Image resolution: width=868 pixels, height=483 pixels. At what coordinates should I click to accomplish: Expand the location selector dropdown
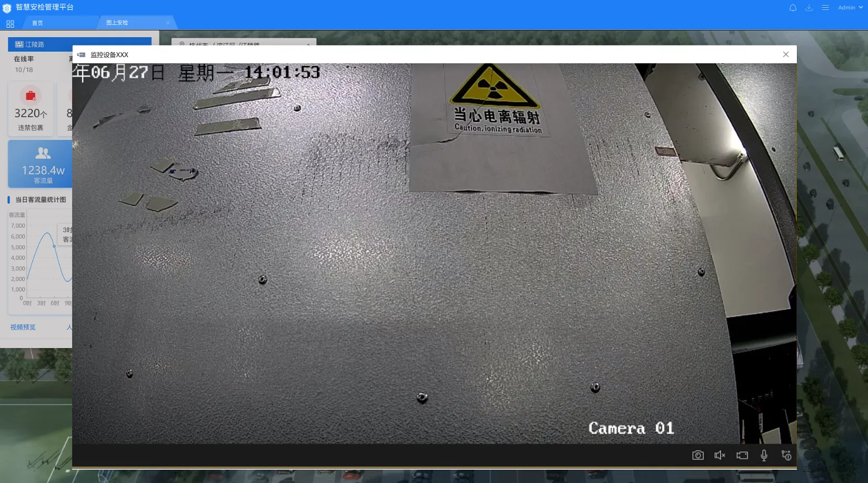[308, 44]
